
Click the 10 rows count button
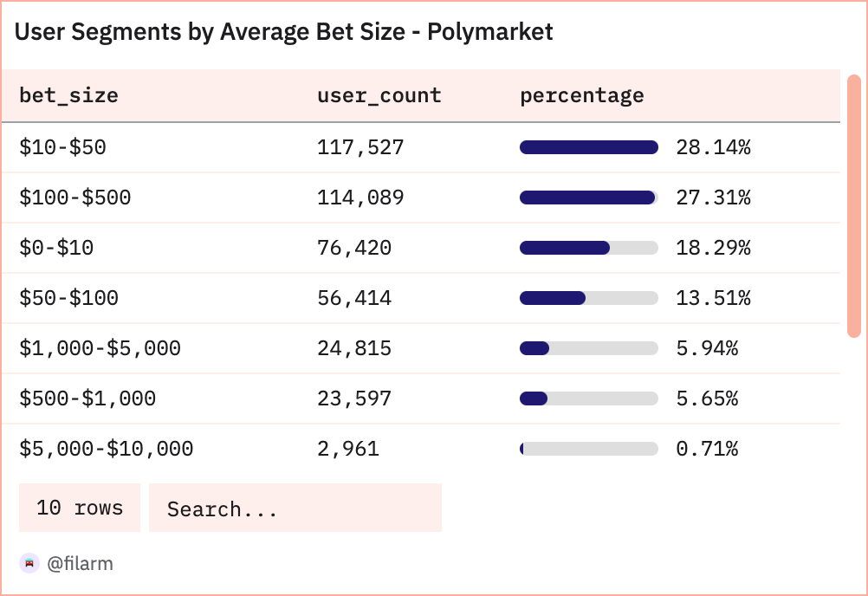click(x=80, y=508)
